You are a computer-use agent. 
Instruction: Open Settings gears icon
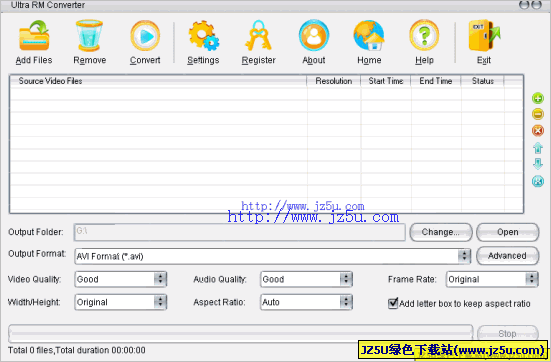203,35
